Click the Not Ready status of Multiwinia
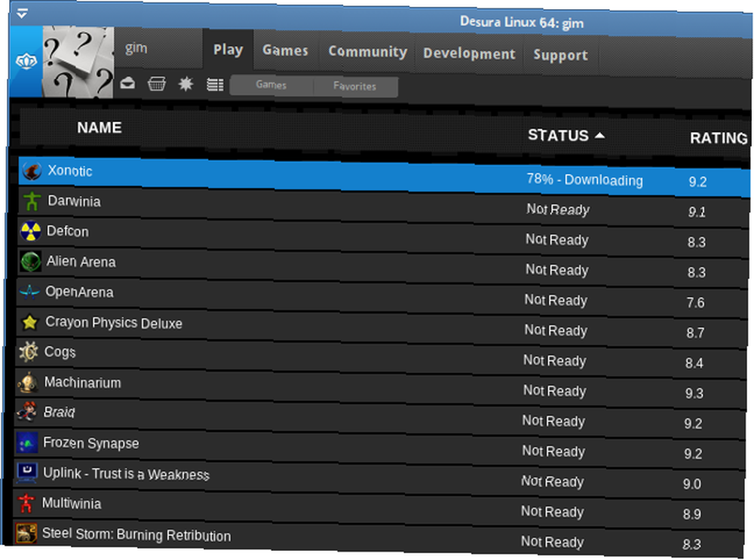This screenshot has height=560, width=754. (552, 512)
